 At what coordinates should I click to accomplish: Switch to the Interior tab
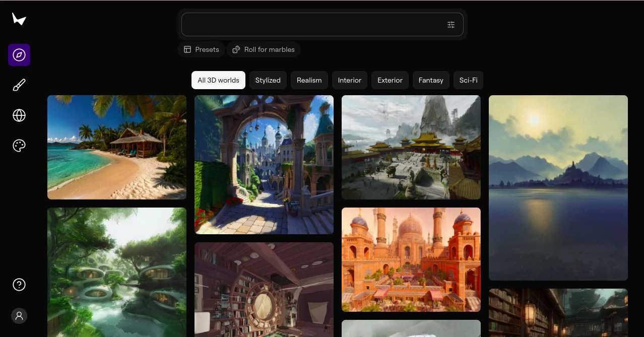tap(349, 80)
